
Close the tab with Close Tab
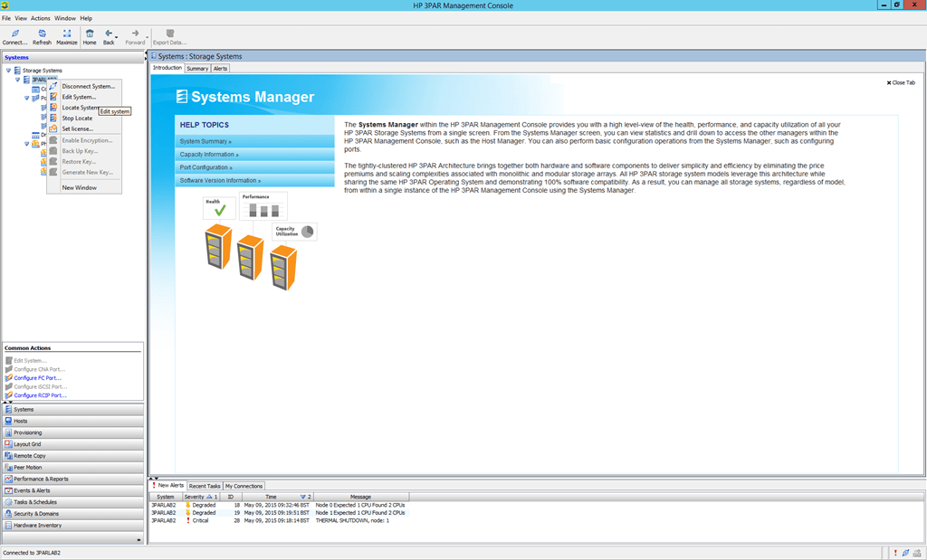click(x=901, y=82)
